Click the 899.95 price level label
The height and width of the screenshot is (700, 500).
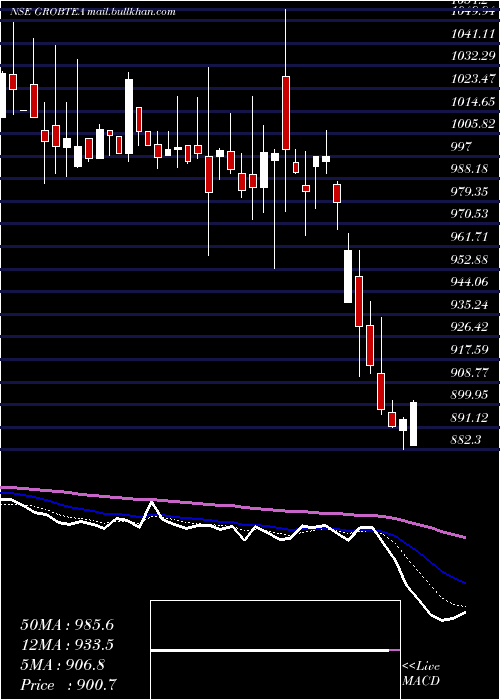point(470,394)
